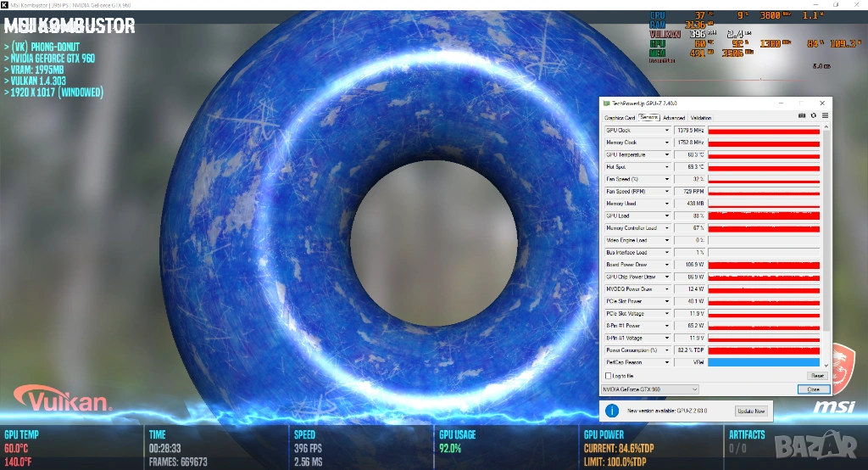Click the Close button in GPU-Z

813,389
